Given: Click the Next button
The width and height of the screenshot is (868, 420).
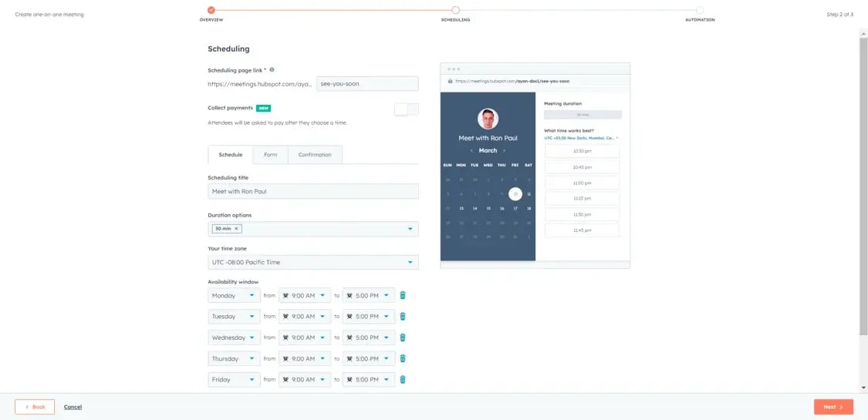Looking at the screenshot, I should pos(833,407).
